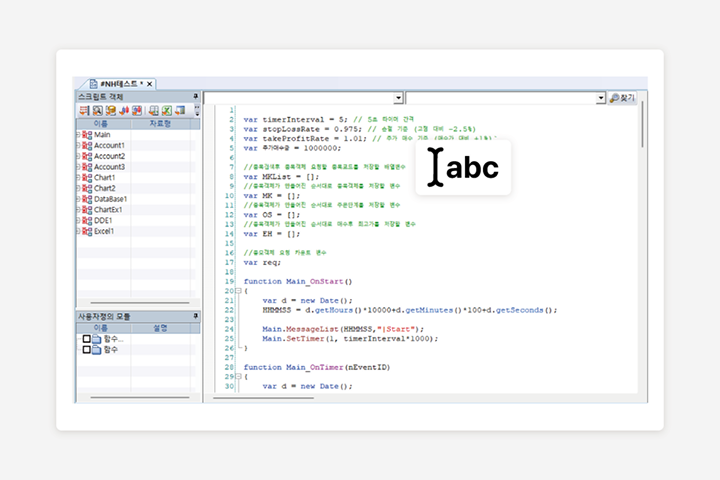This screenshot has height=480, width=720.
Task: Select the Main script object
Action: pyautogui.click(x=102, y=135)
